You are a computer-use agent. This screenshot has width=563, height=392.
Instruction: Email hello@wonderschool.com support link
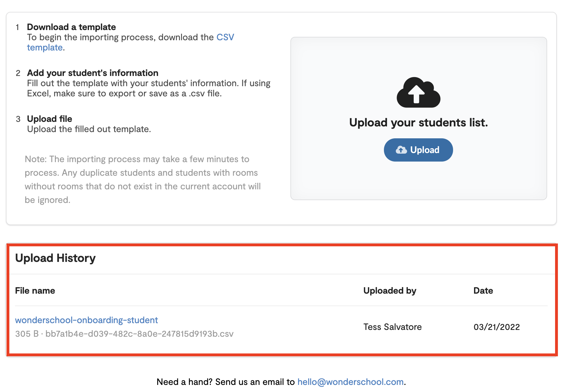pyautogui.click(x=350, y=382)
